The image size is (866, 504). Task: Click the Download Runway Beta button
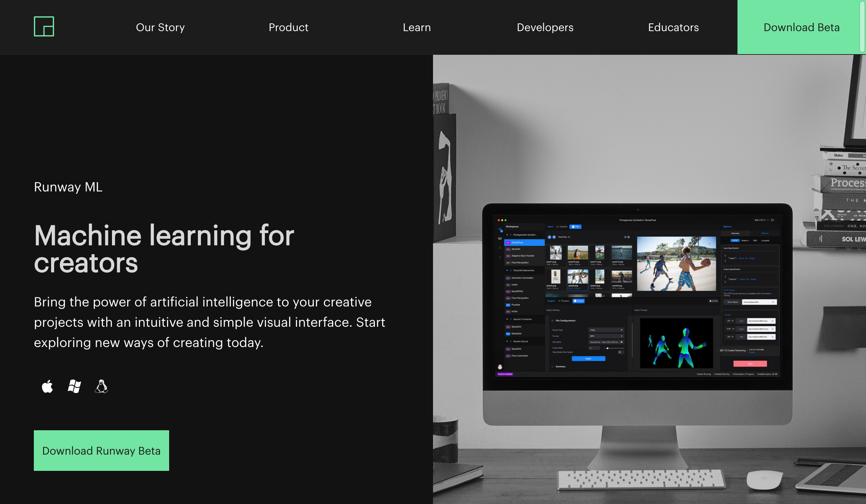(101, 451)
